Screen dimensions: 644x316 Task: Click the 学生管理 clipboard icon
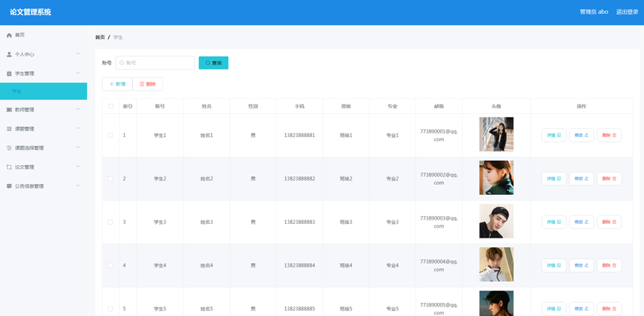(x=9, y=74)
